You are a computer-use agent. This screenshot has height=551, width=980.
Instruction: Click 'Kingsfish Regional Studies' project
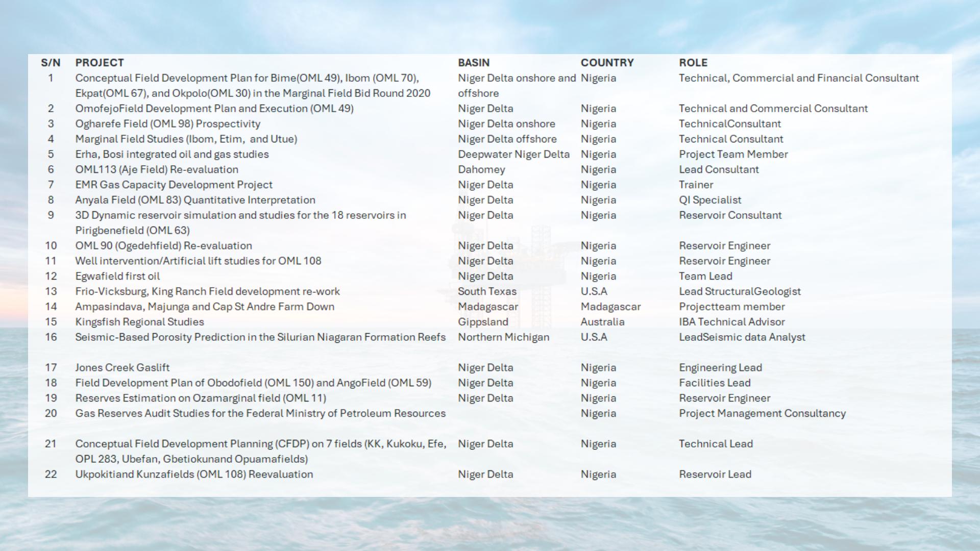[140, 322]
